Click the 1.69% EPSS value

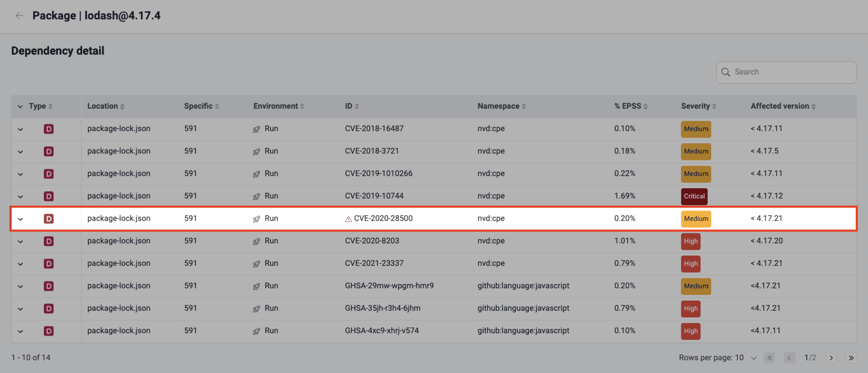624,196
